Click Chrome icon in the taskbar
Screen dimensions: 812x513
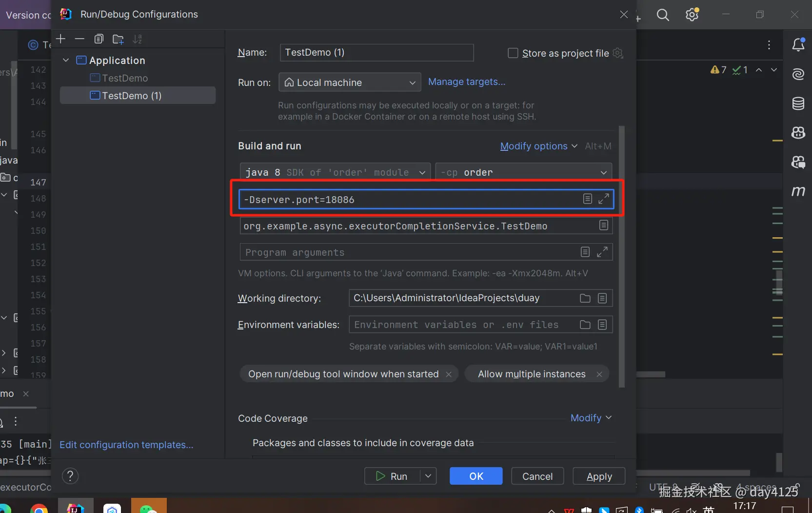39,509
